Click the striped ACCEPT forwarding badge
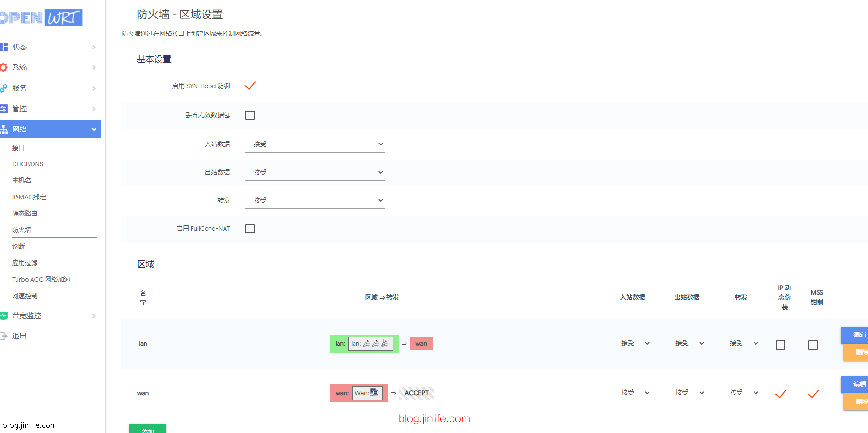This screenshot has width=868, height=433. [x=417, y=393]
